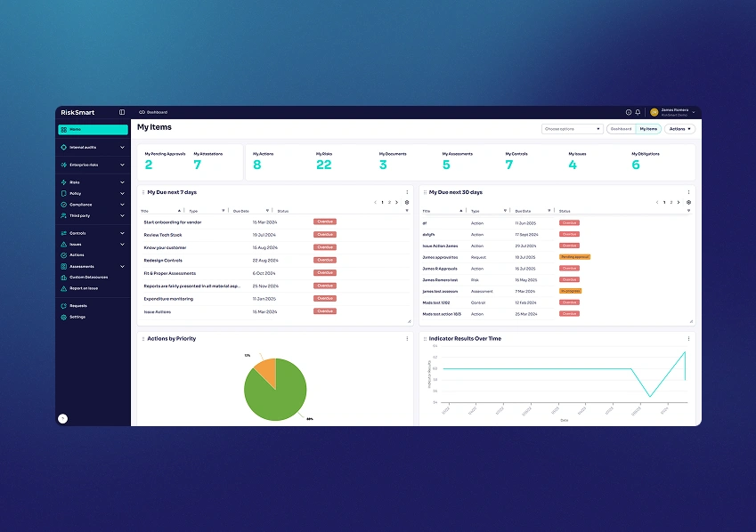Open the notification bell
This screenshot has width=756, height=532.
638,112
